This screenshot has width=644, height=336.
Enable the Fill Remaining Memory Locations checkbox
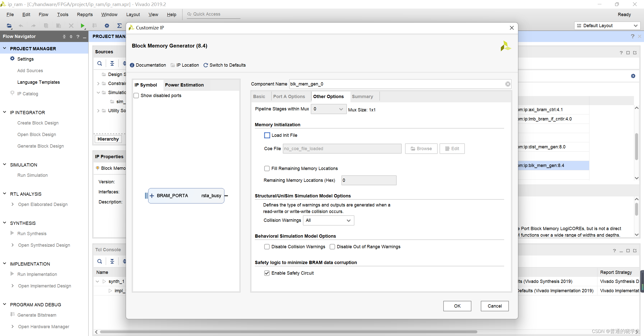click(x=267, y=168)
